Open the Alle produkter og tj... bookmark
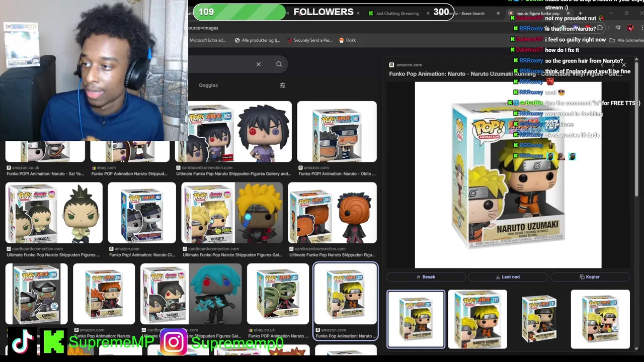644x362 pixels. [257, 40]
